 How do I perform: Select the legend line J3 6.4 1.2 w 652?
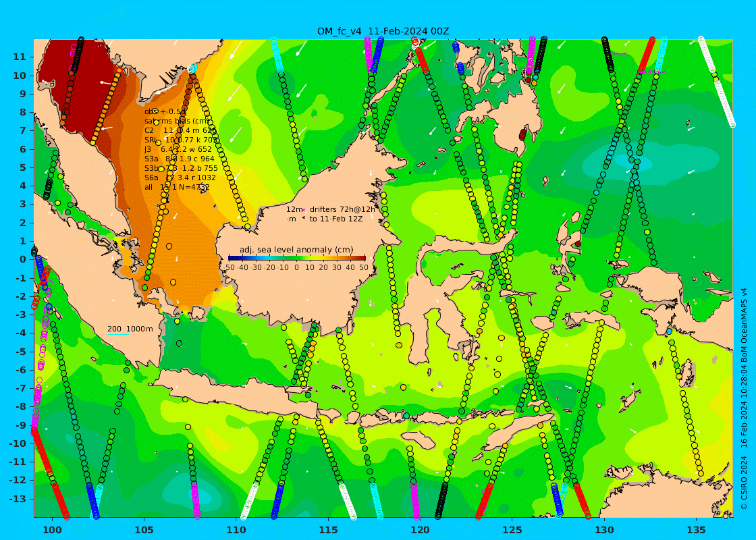tap(178, 149)
